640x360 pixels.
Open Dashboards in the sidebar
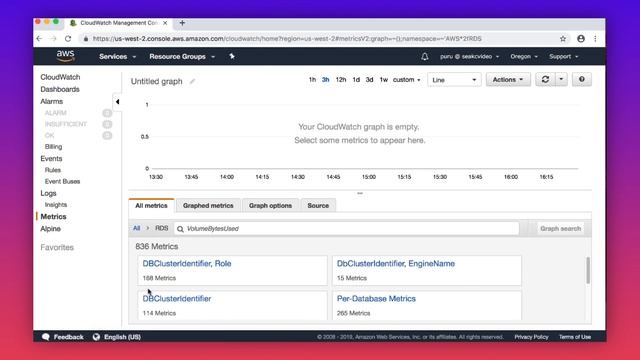60,89
